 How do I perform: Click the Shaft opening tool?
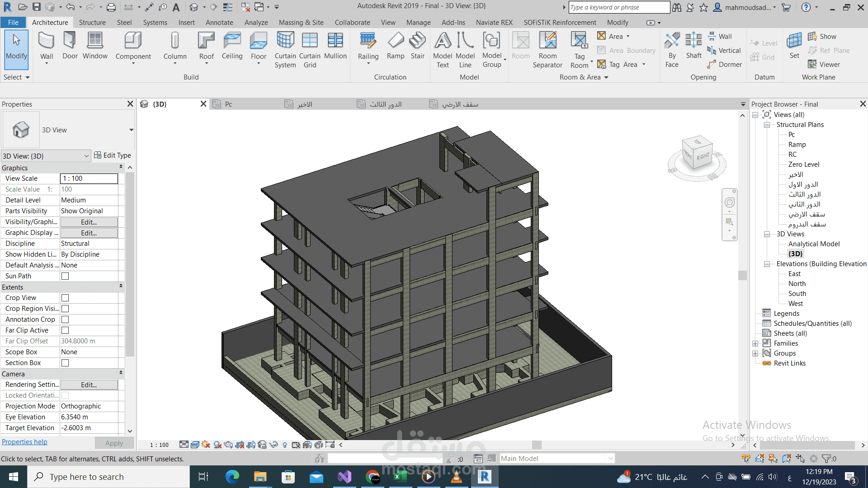click(x=693, y=46)
